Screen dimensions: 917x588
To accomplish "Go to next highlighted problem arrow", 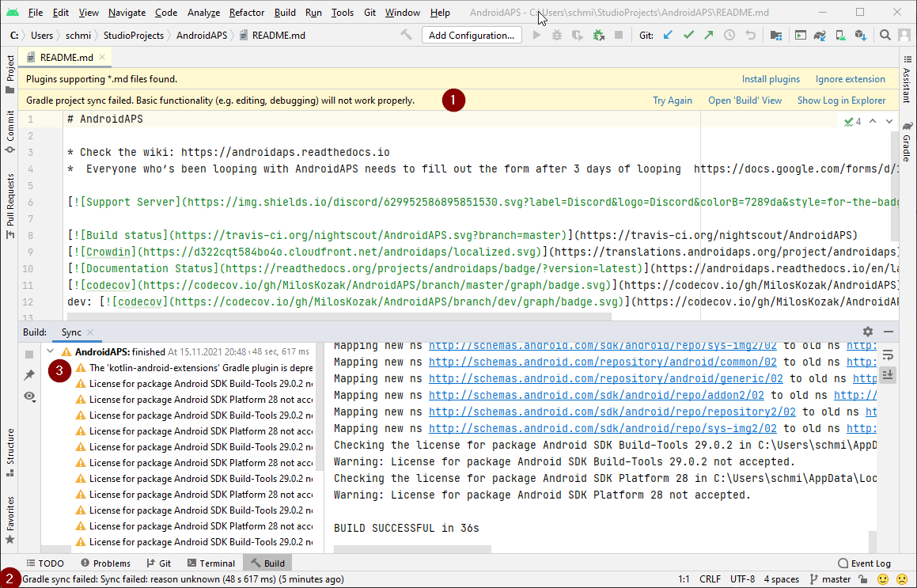I will tap(889, 121).
